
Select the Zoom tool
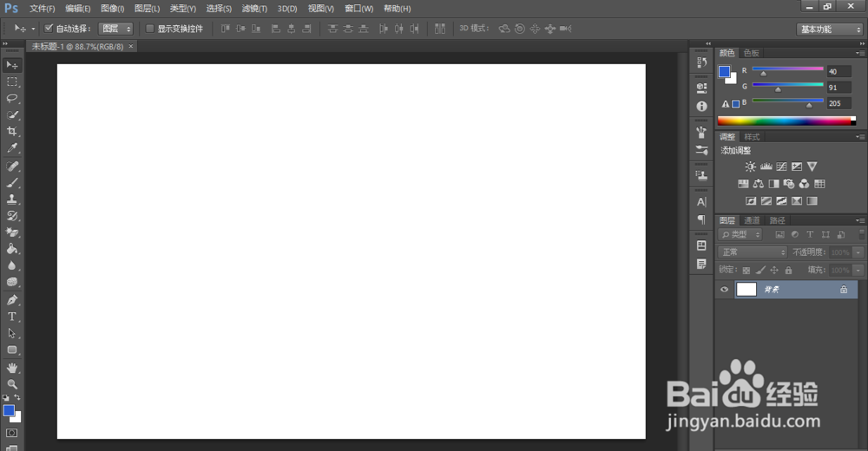pyautogui.click(x=11, y=384)
